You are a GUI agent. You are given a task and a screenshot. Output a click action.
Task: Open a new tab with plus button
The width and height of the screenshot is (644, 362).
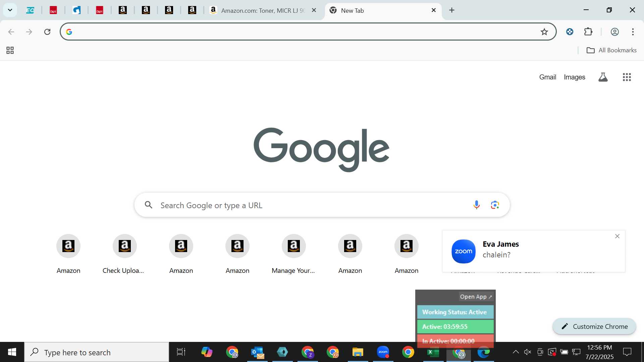click(452, 10)
